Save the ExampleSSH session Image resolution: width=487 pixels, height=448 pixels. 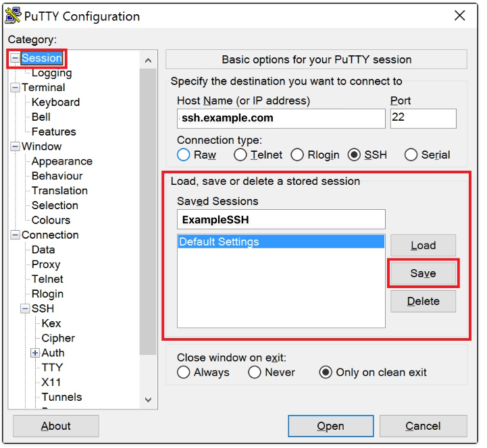coord(423,273)
